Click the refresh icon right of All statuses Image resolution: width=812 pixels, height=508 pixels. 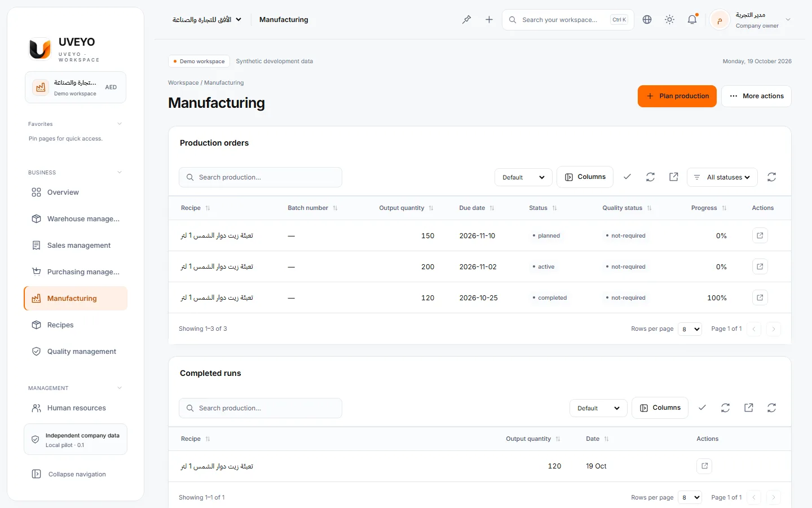click(771, 177)
